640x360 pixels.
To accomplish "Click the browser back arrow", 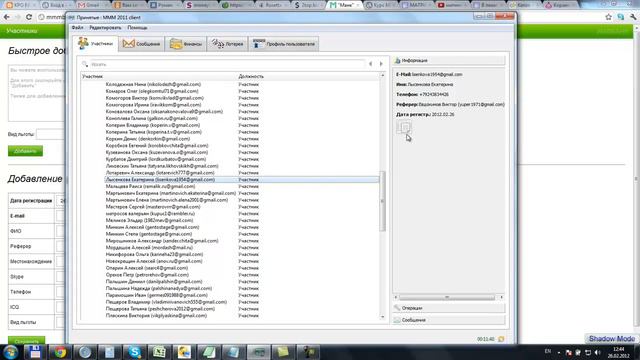I will click(7, 17).
